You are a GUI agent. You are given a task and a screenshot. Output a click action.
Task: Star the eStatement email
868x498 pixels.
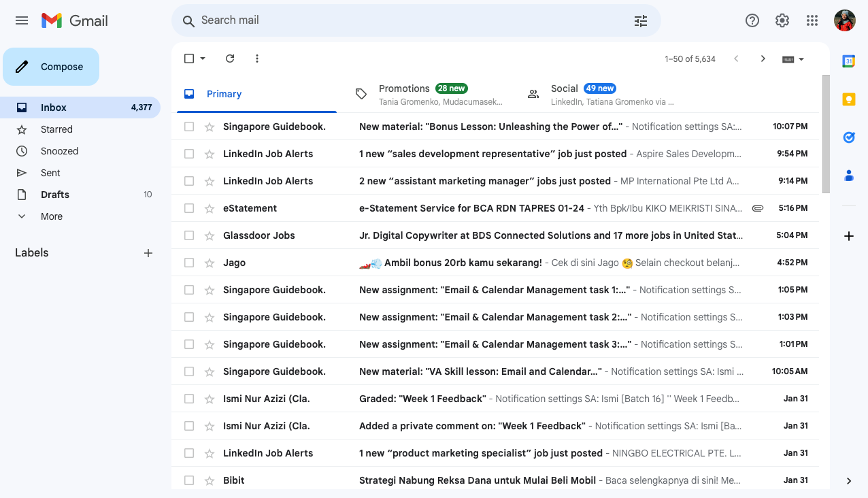click(210, 208)
